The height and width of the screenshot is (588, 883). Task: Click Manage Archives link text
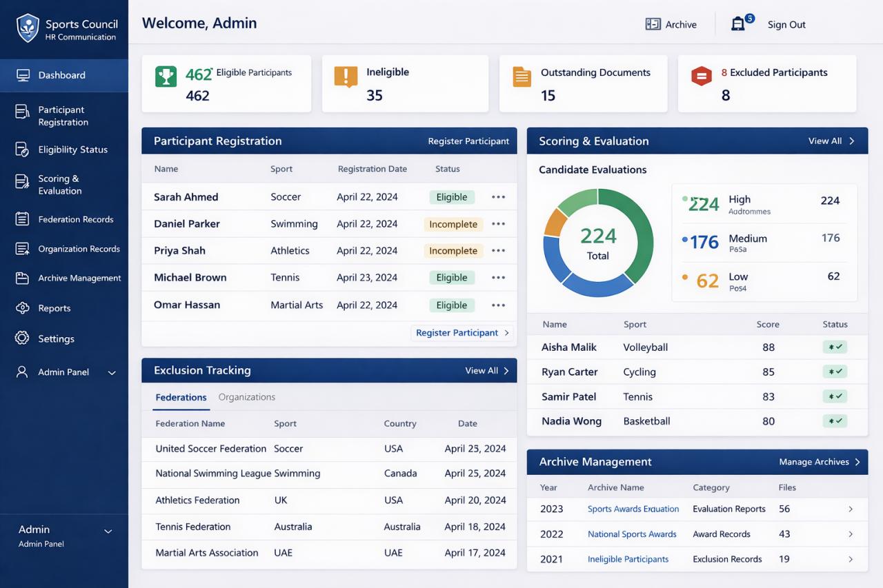[x=814, y=463]
